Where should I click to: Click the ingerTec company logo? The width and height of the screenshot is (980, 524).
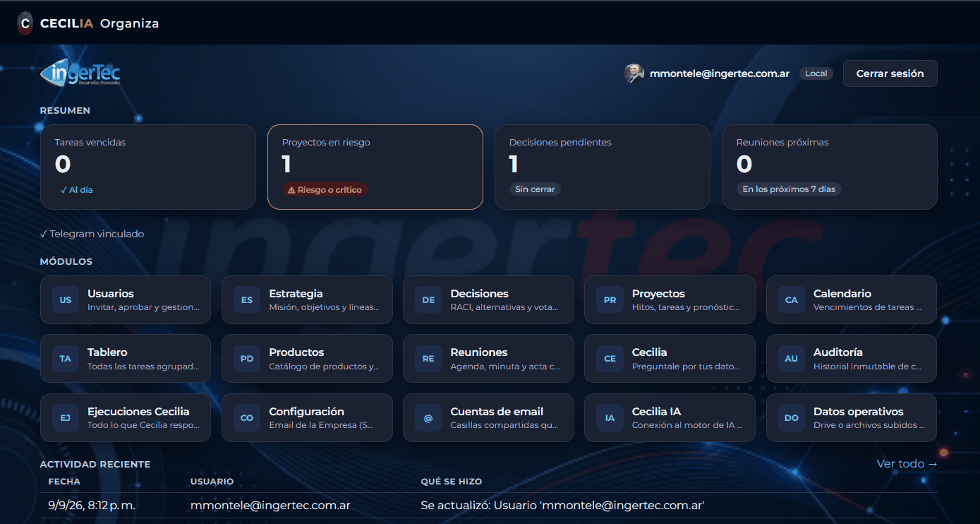[80, 73]
